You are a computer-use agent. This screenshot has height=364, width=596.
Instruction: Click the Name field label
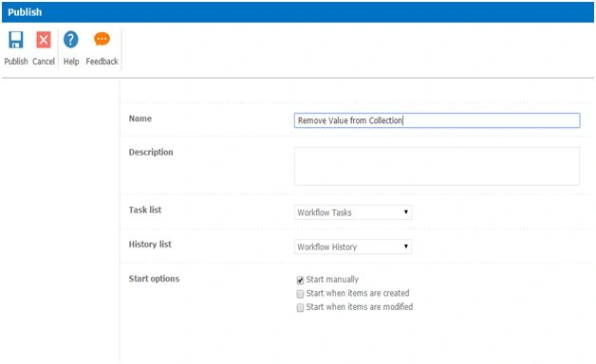point(140,118)
